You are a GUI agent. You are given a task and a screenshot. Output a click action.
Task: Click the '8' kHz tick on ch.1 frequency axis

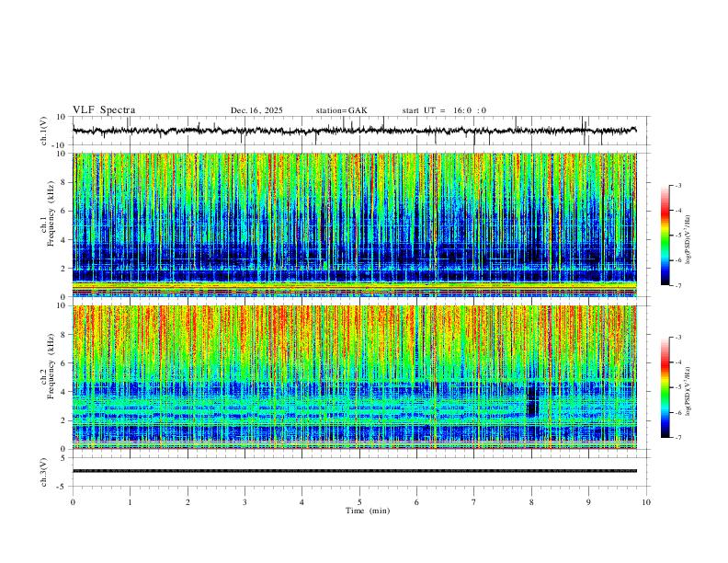[x=63, y=182]
